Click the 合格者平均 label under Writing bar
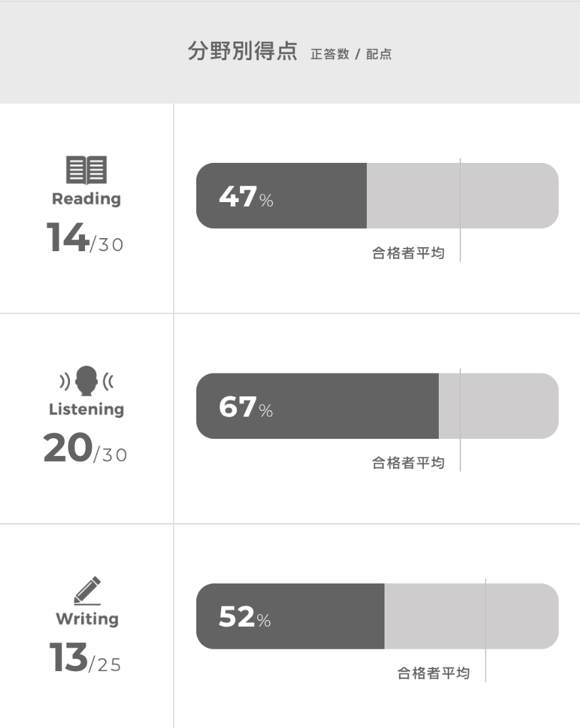The height and width of the screenshot is (728, 580). click(x=433, y=673)
